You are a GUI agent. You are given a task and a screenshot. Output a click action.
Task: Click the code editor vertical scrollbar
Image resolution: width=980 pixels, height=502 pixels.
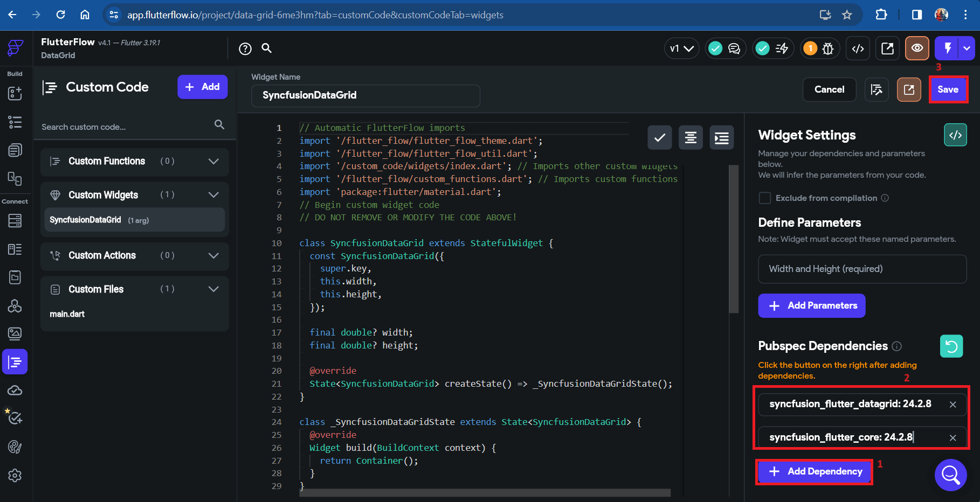click(734, 239)
